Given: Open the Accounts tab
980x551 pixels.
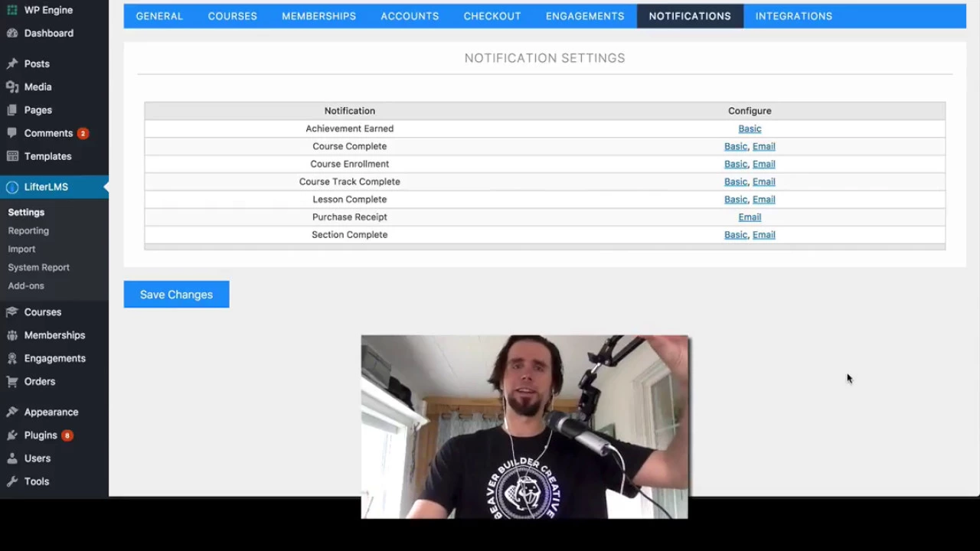Looking at the screenshot, I should pyautogui.click(x=410, y=16).
